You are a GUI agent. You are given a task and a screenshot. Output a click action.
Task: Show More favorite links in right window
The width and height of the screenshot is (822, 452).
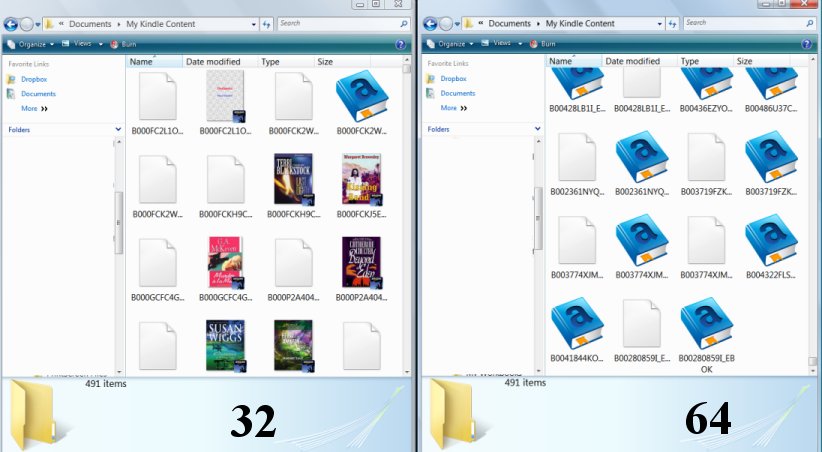coord(454,108)
